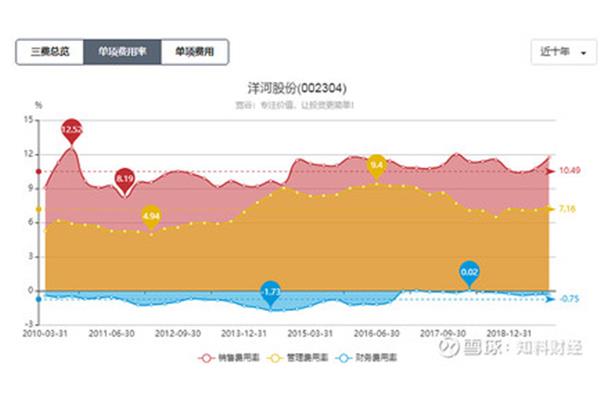Image resolution: width=600 pixels, height=400 pixels.
Task: Click the blue 0.02 peak marker pin
Action: click(469, 273)
